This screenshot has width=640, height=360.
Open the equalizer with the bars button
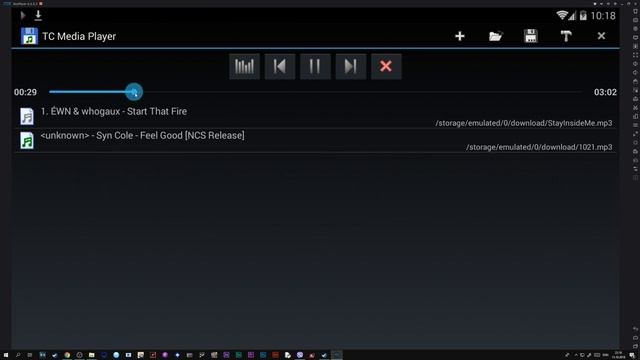(x=244, y=67)
